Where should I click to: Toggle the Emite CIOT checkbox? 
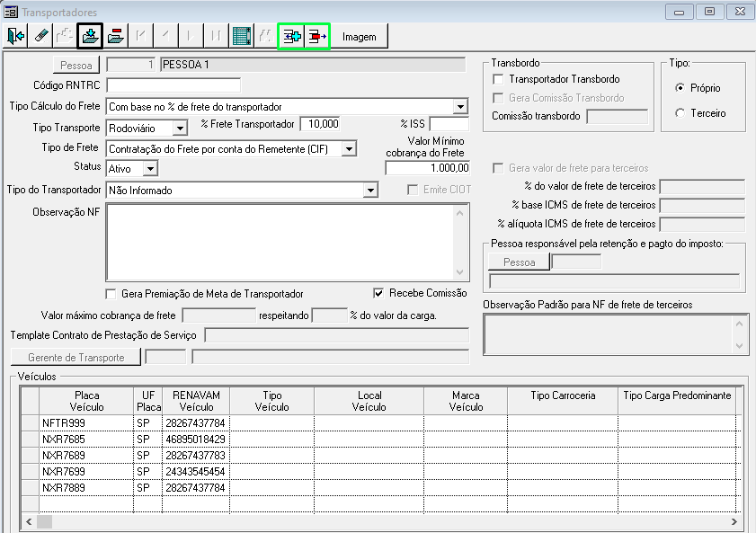[x=413, y=190]
